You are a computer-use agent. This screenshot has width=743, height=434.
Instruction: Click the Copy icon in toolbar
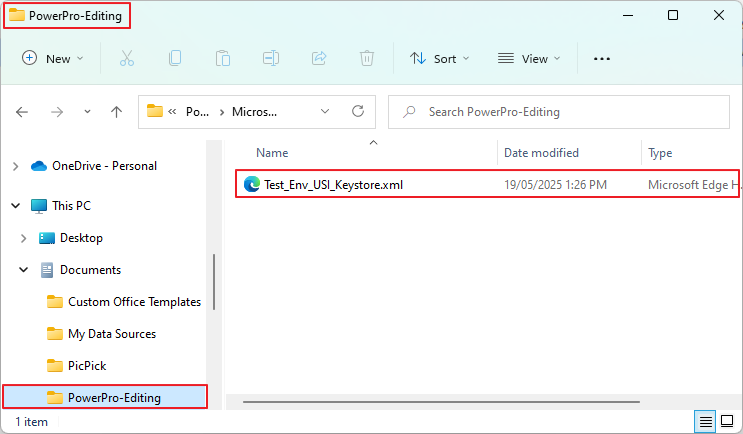pyautogui.click(x=175, y=59)
